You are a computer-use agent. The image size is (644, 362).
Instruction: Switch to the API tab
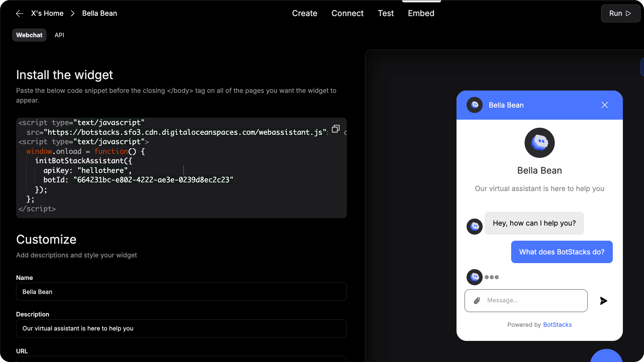click(x=59, y=35)
